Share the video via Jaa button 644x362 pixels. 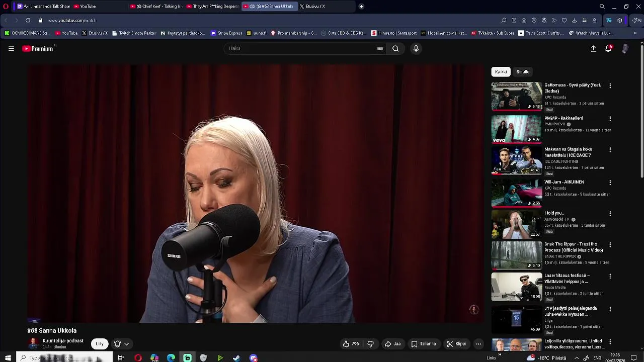(x=392, y=344)
